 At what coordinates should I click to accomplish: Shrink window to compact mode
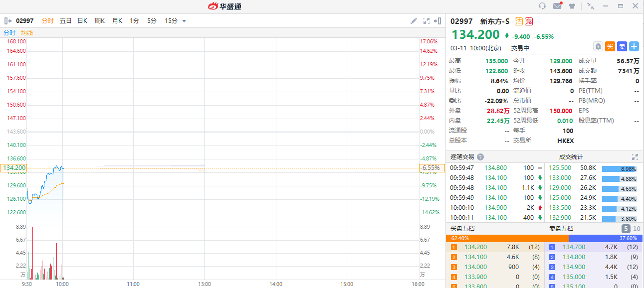(x=591, y=6)
